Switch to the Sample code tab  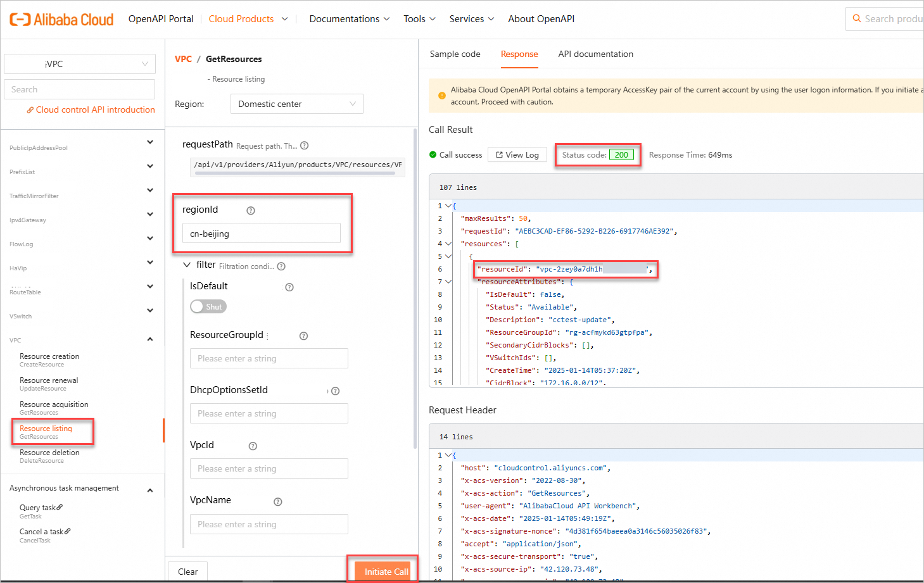coord(455,54)
